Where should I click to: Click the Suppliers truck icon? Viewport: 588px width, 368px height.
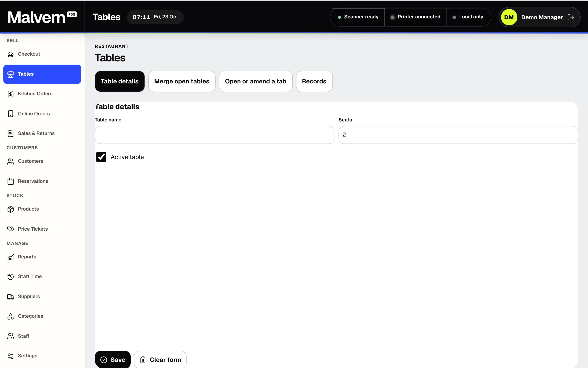click(10, 297)
